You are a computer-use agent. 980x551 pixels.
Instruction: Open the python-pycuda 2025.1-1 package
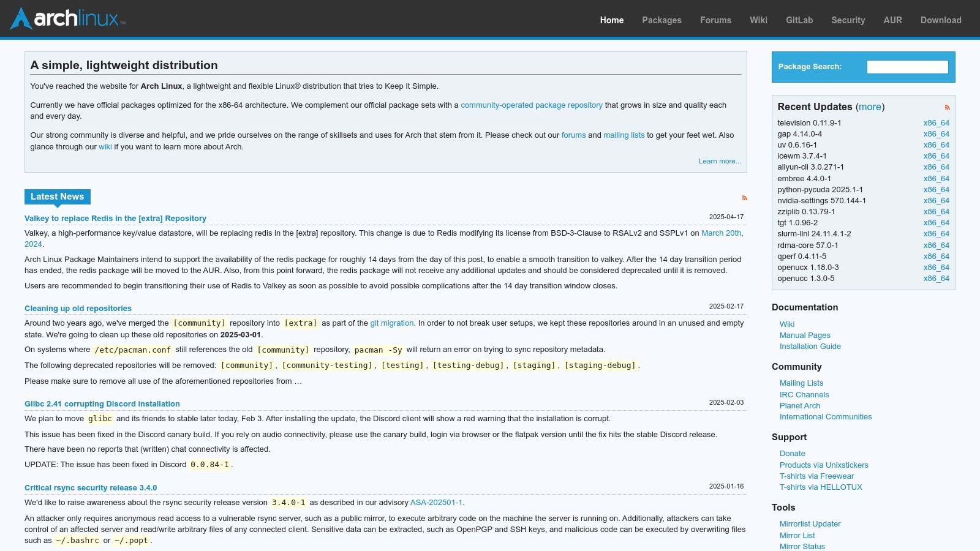[x=820, y=190]
